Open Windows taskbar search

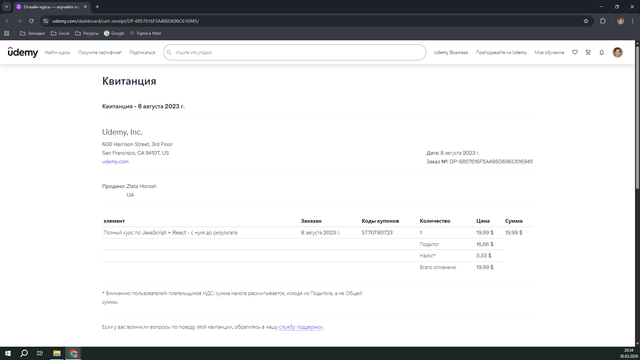[24, 353]
